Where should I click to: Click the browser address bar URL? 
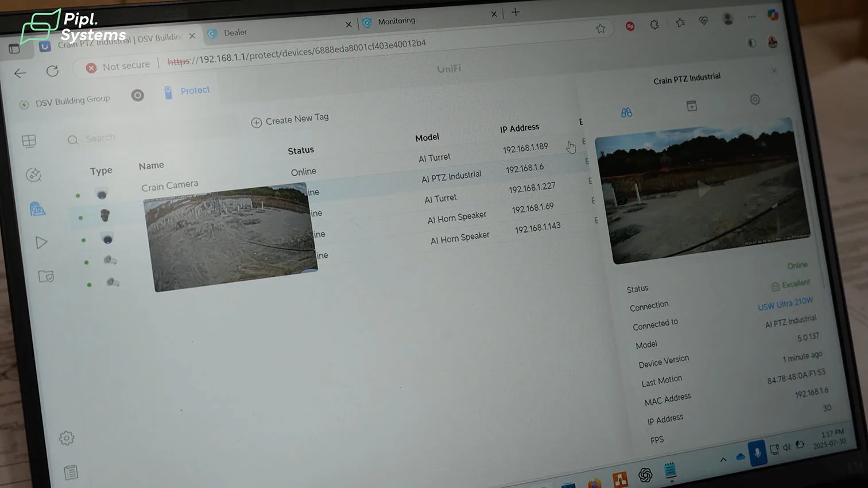[x=297, y=52]
